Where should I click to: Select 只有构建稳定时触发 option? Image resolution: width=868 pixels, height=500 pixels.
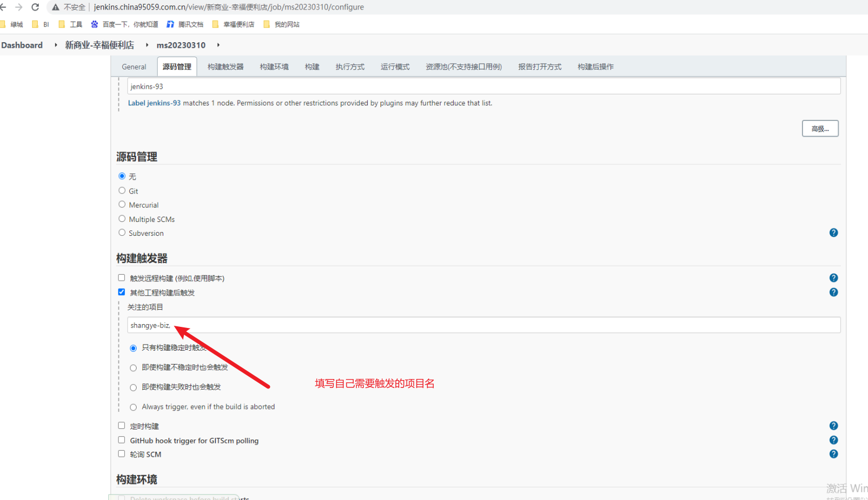click(x=133, y=348)
